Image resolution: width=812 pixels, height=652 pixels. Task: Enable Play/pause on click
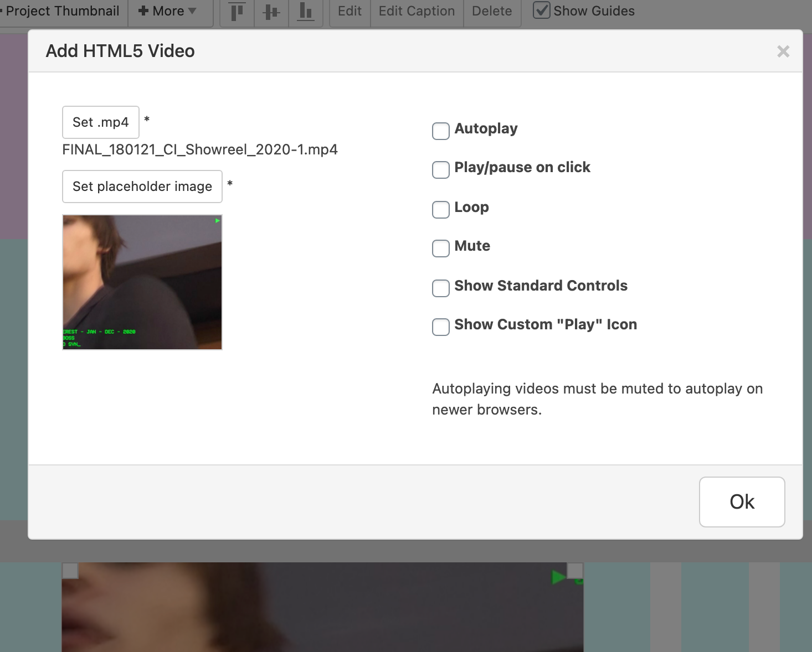pos(440,170)
